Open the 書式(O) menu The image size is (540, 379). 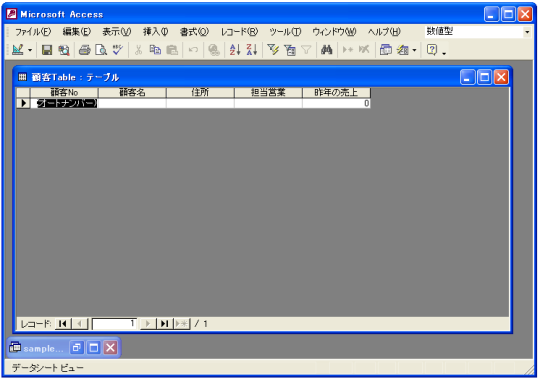[x=194, y=32]
